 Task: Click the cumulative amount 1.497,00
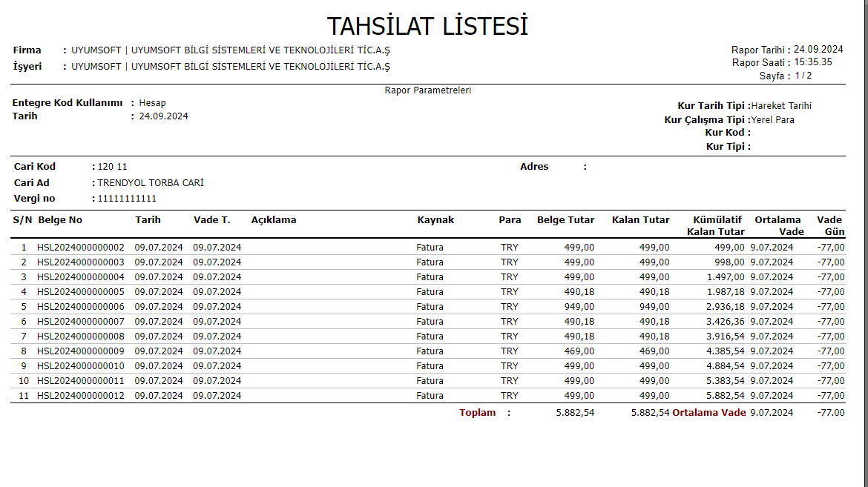pyautogui.click(x=725, y=277)
